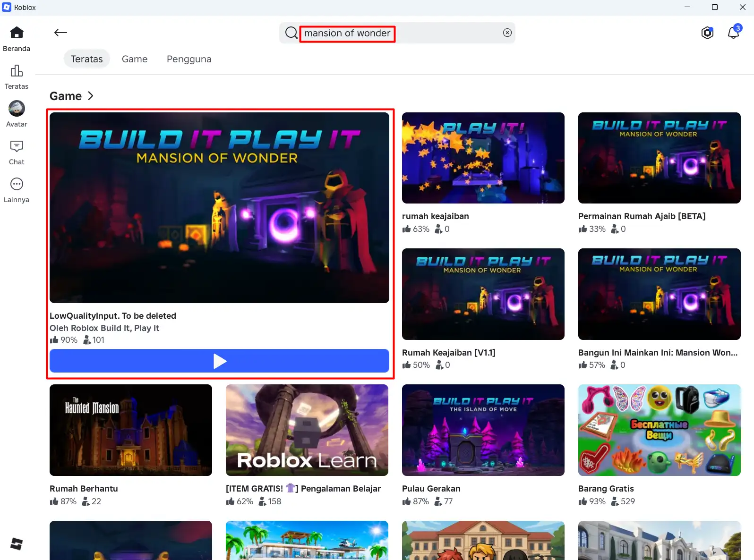Open the rumah keajaiban game thumbnail
754x560 pixels.
[x=483, y=158]
